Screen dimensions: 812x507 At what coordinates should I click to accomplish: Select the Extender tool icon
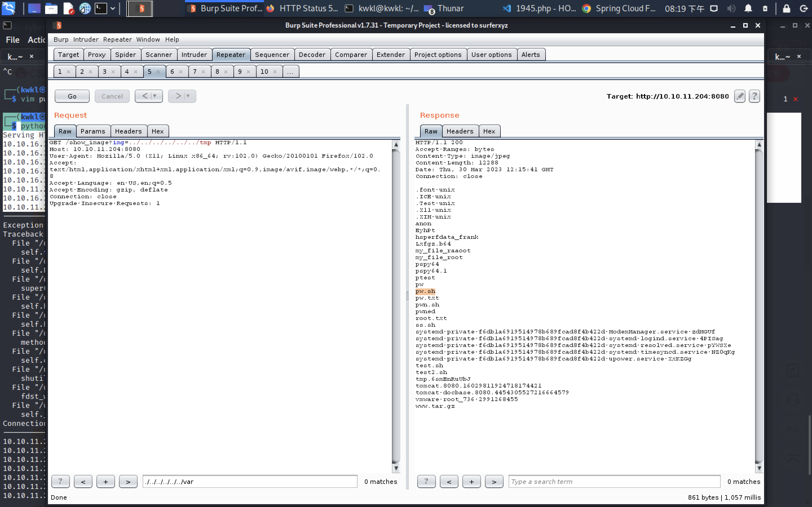[x=390, y=54]
